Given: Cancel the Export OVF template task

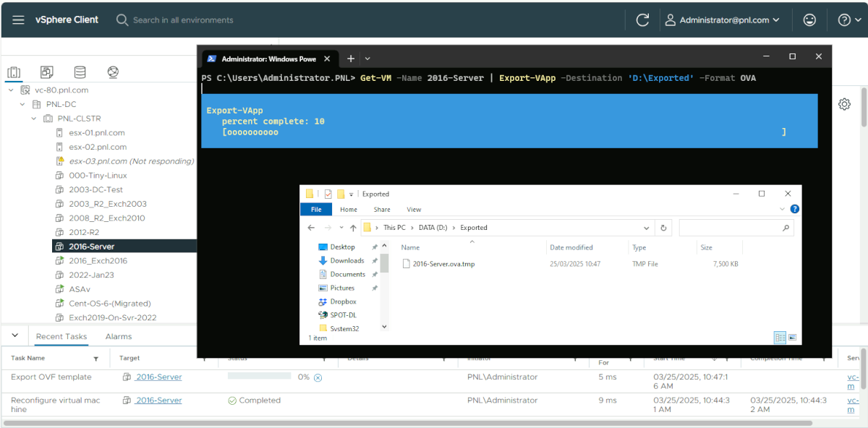Looking at the screenshot, I should (318, 377).
